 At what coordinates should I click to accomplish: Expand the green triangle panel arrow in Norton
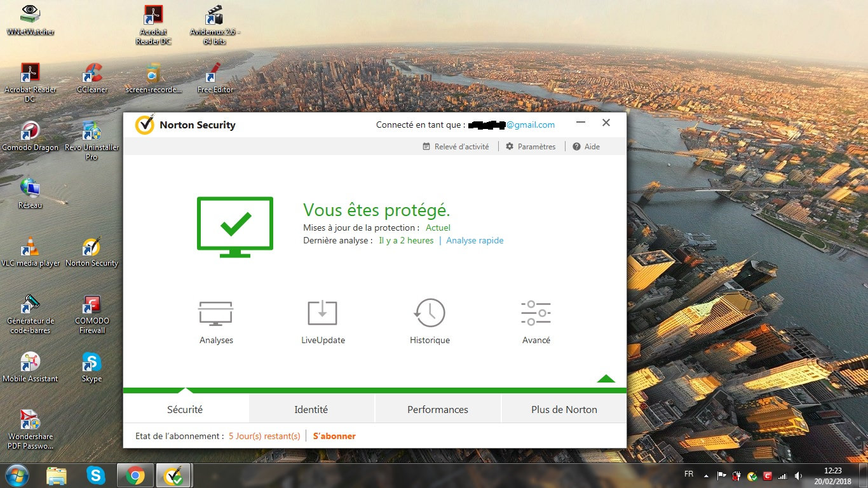(x=606, y=379)
